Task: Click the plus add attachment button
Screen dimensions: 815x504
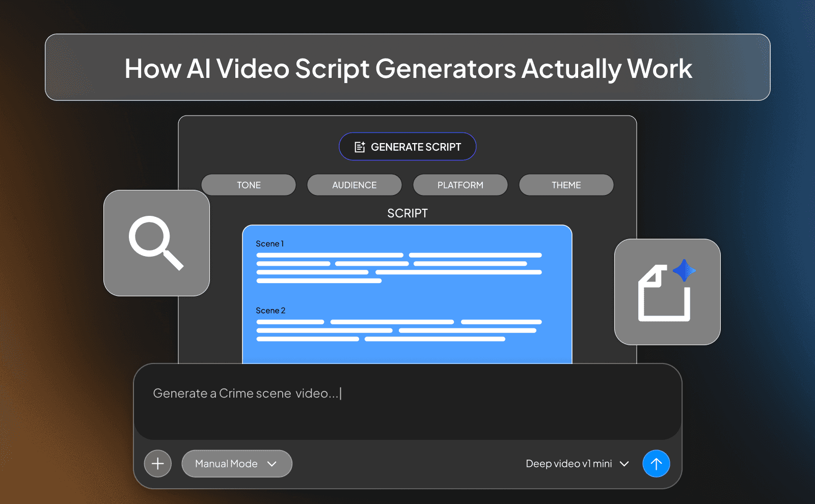Action: tap(158, 464)
